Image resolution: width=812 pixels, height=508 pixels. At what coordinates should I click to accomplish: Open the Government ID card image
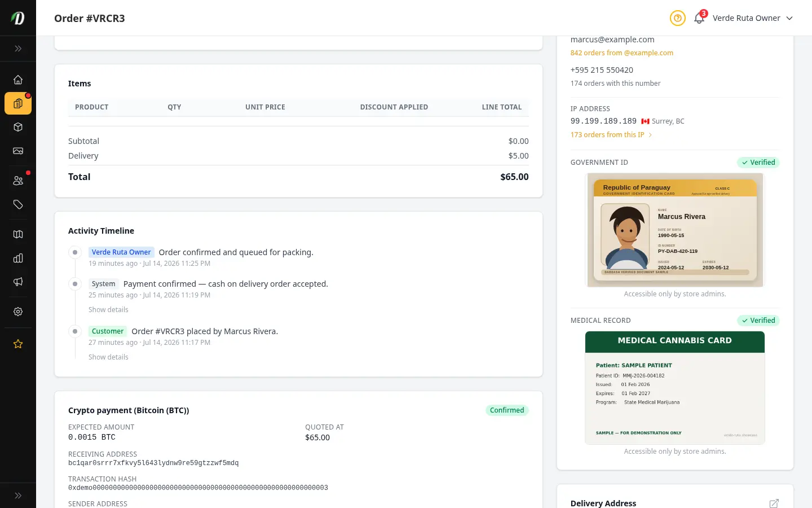(x=675, y=230)
